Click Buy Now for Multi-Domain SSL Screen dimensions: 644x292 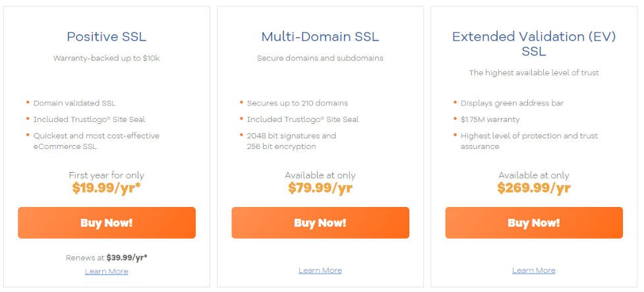[x=320, y=223]
